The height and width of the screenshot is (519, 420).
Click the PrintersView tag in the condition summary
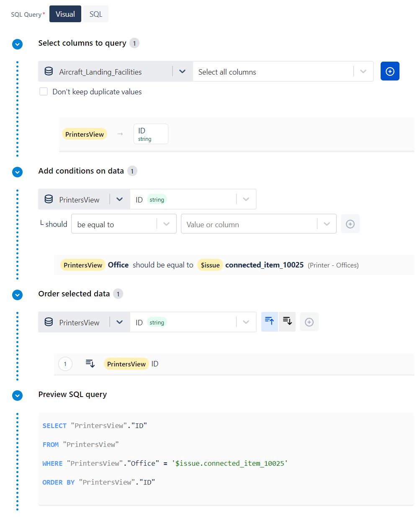[83, 265]
